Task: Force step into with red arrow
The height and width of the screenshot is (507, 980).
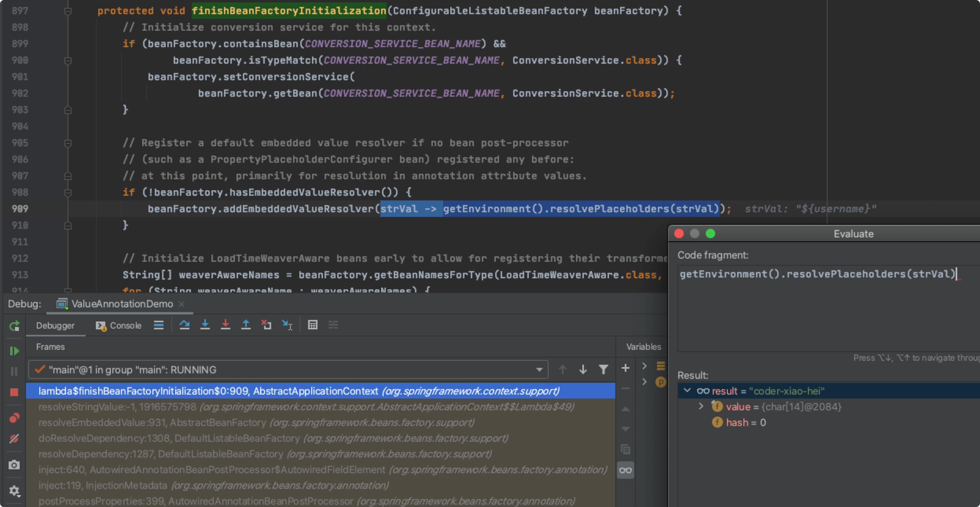Action: coord(226,325)
